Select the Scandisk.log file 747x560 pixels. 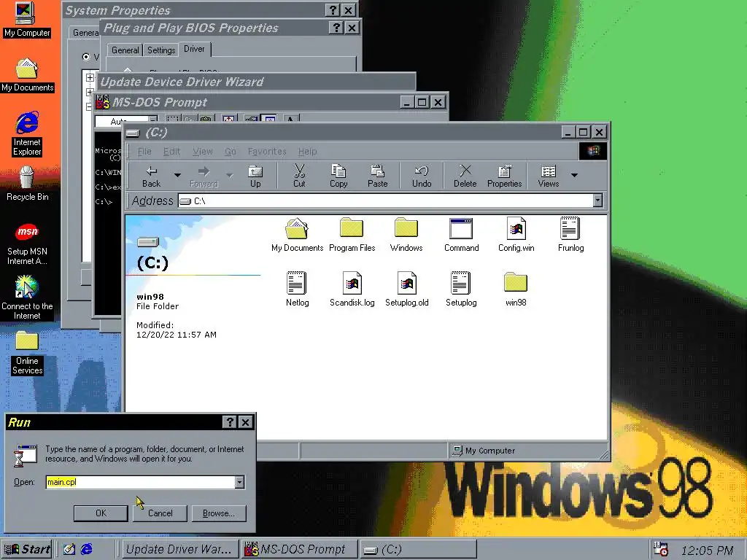[x=352, y=289]
